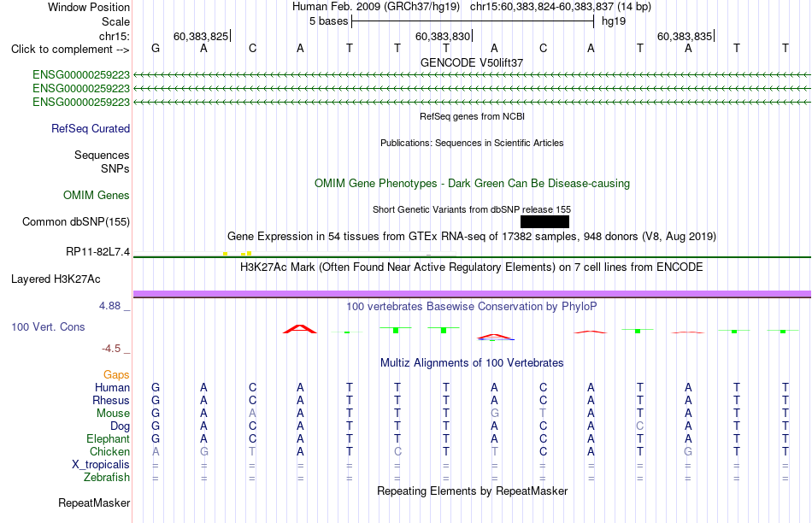Image resolution: width=812 pixels, height=523 pixels.
Task: Click the -4.5 PhyloP lower scale value
Action: click(111, 349)
